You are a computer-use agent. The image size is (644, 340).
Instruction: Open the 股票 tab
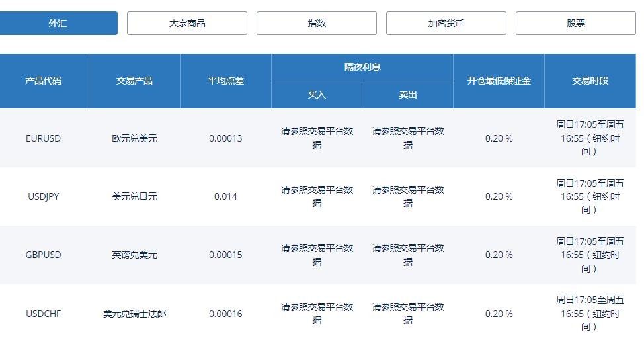(x=576, y=23)
